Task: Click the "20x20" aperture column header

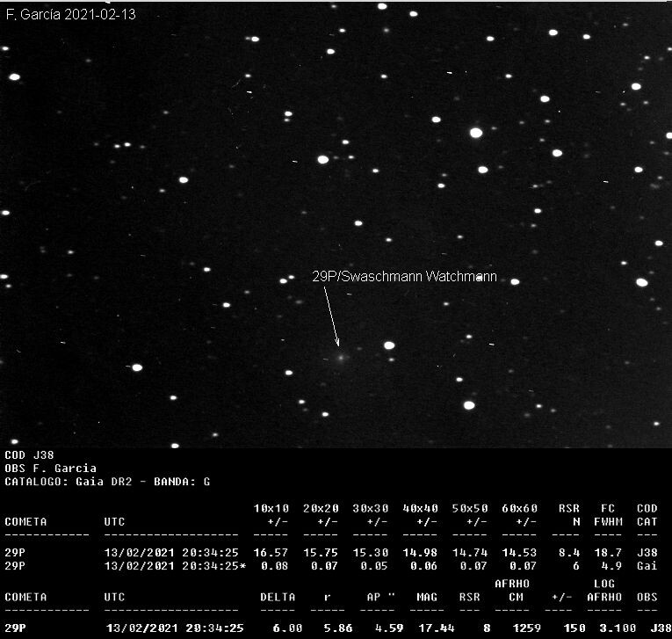Action: 321,509
